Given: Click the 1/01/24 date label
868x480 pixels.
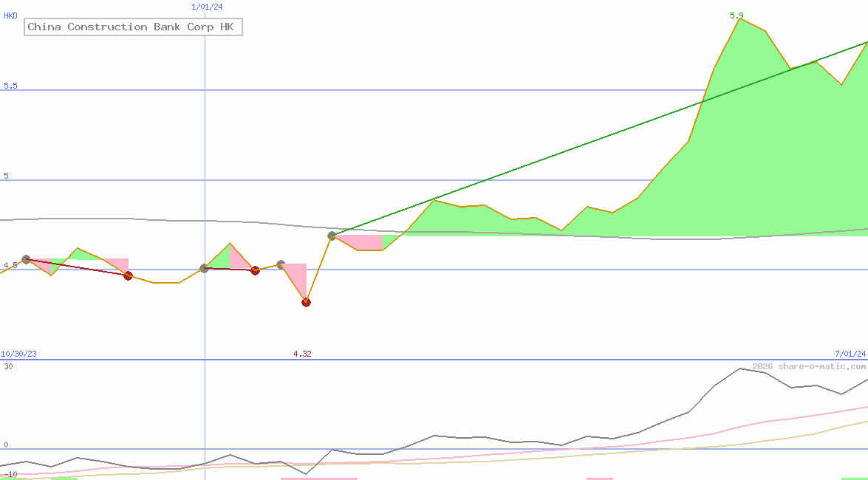Looking at the screenshot, I should [x=207, y=7].
